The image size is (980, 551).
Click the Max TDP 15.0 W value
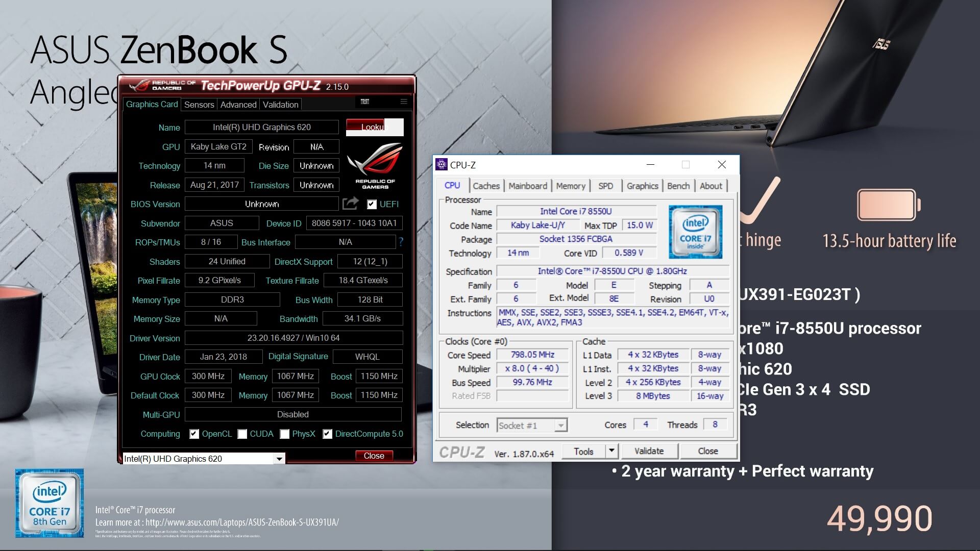[640, 225]
